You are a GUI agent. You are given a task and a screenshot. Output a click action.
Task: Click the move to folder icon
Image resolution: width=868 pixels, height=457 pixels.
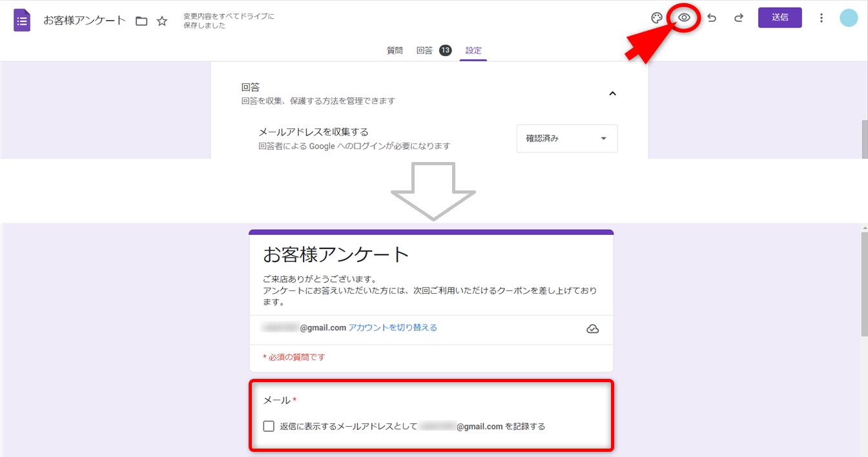141,21
